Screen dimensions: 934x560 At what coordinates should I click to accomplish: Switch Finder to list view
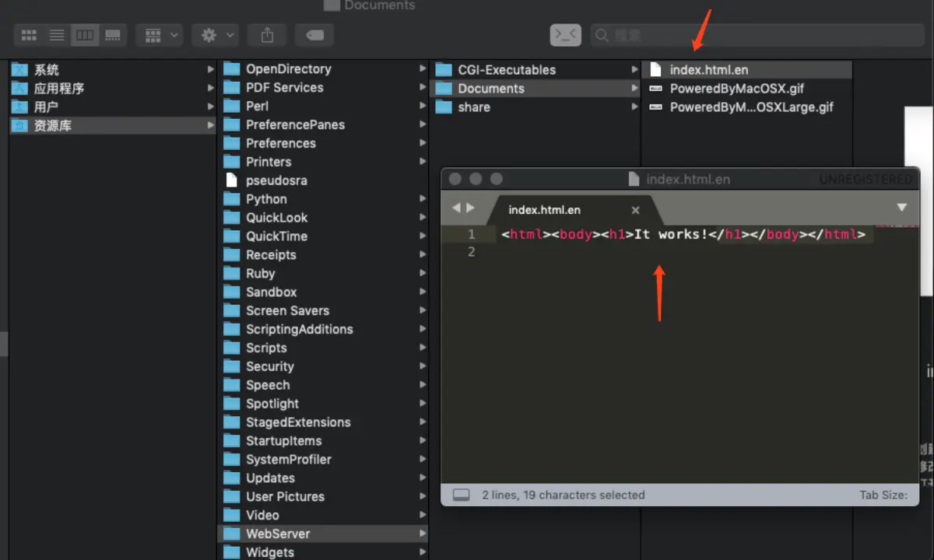(56, 35)
